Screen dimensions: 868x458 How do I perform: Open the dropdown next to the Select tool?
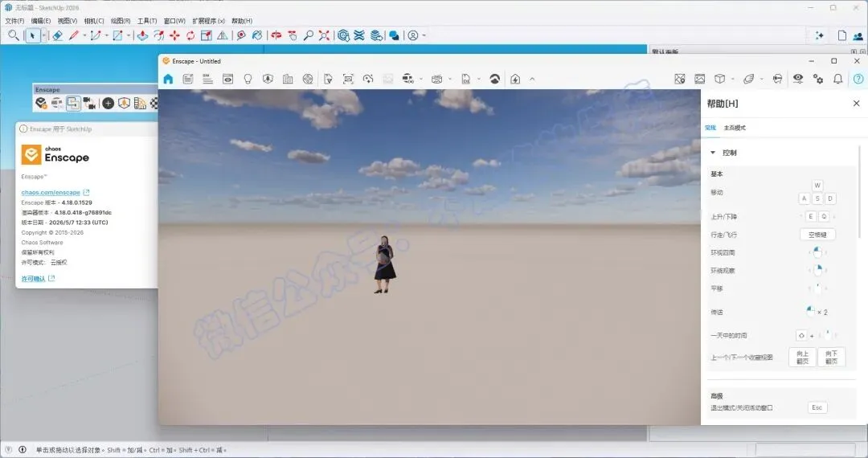tap(43, 36)
